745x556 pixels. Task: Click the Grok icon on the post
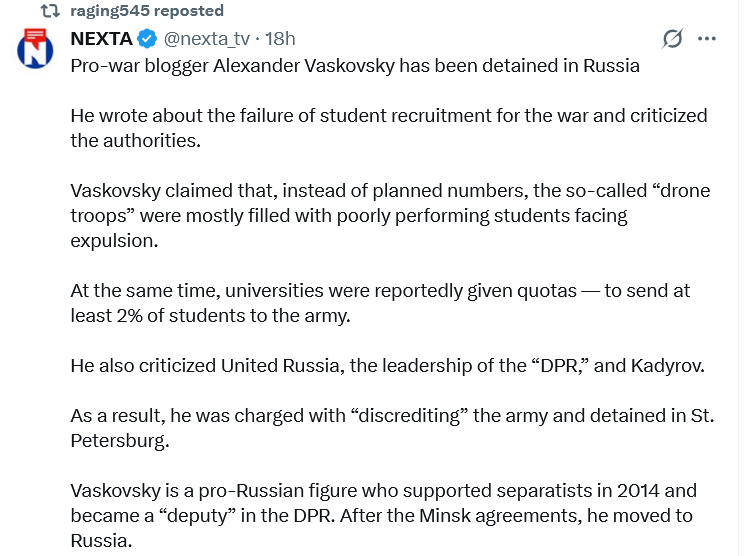tap(673, 39)
